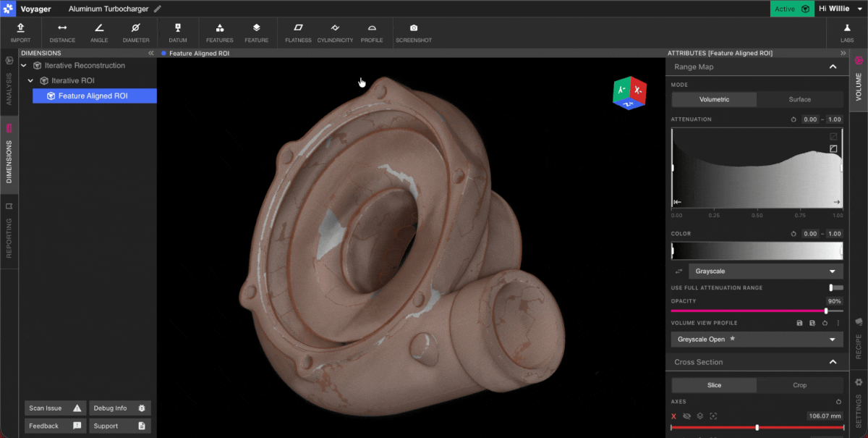This screenshot has height=438, width=868.
Task: Collapse the Iterative Reconstruction tree node
Action: 24,65
